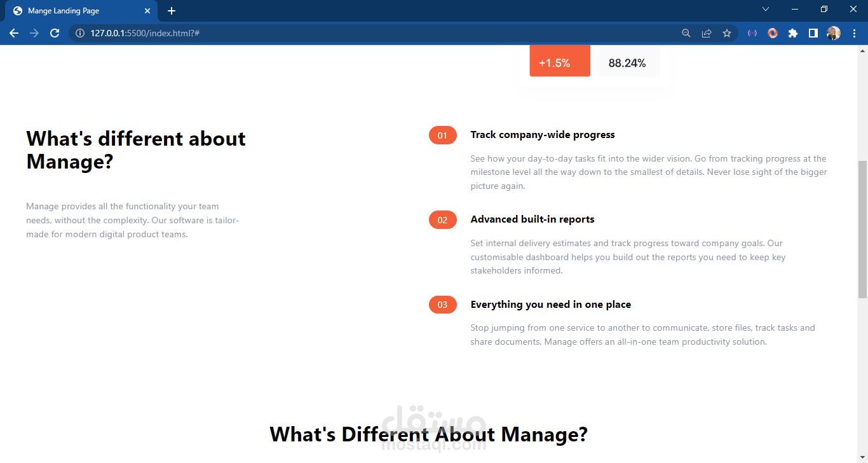Viewport: 868px width, 463px height.
Task: Expand the tab search dropdown
Action: [x=766, y=9]
